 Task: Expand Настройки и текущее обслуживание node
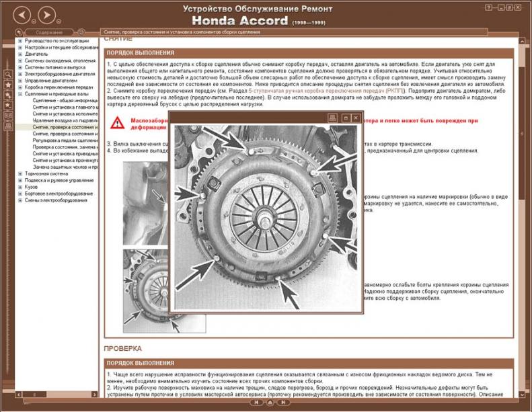[20, 48]
